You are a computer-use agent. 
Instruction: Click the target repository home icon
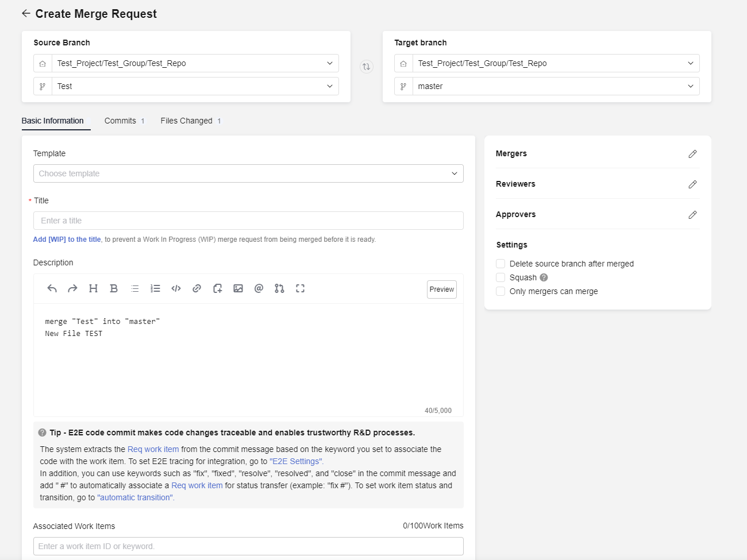[403, 64]
